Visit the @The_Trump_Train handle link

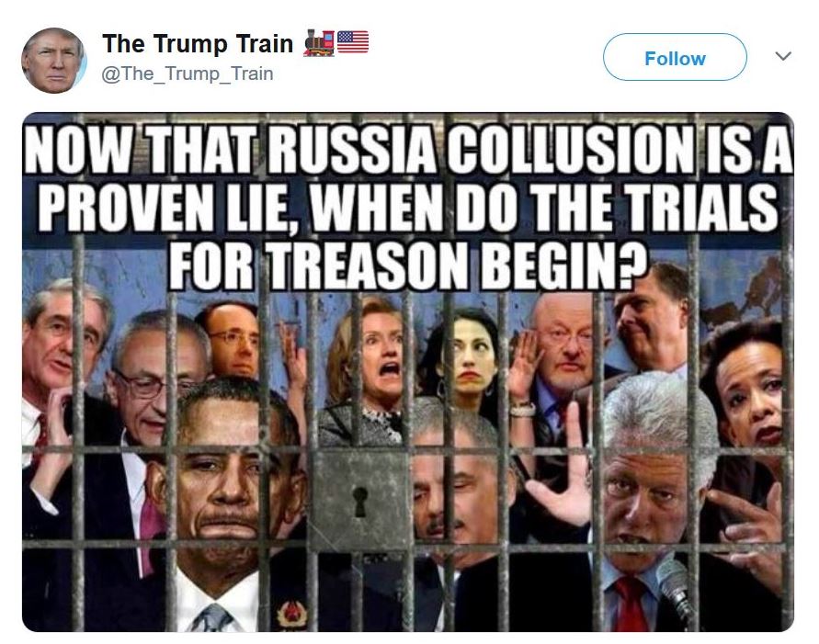click(x=187, y=73)
